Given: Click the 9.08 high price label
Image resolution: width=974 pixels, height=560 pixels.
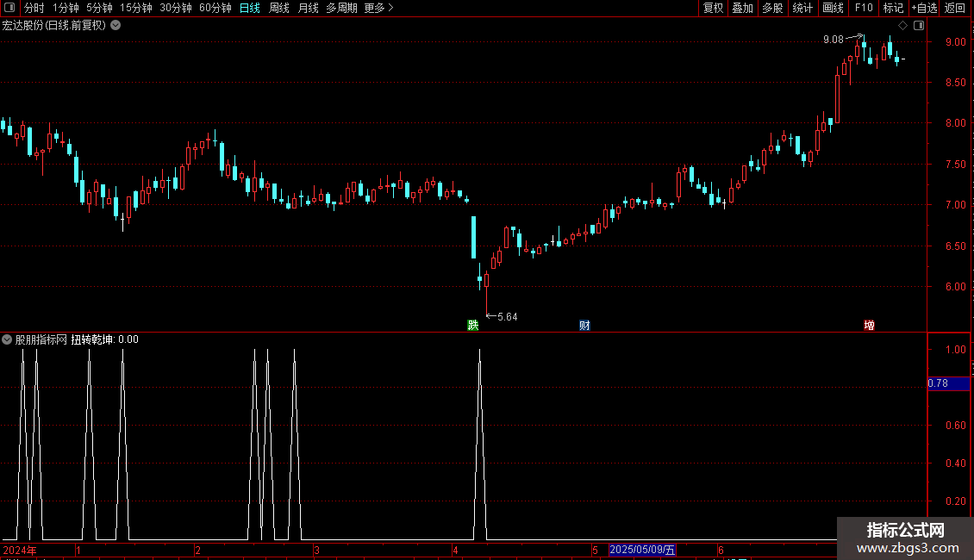Looking at the screenshot, I should 833,40.
